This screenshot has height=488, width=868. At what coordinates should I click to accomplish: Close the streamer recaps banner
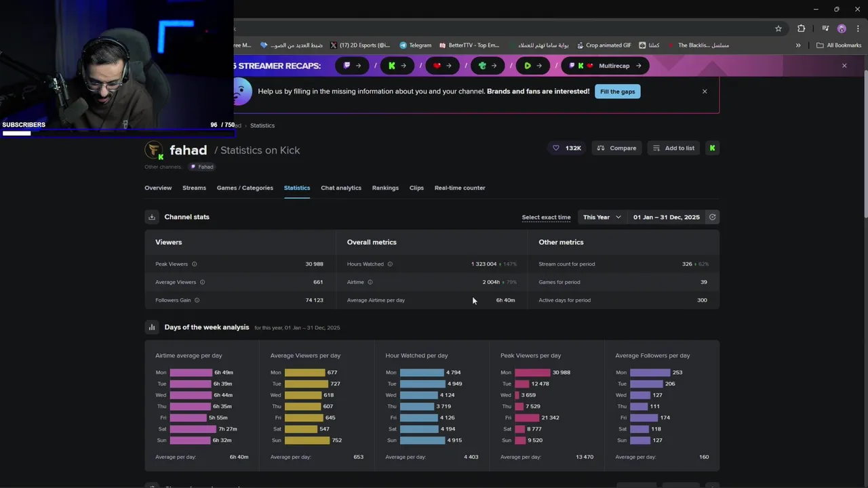(x=844, y=66)
